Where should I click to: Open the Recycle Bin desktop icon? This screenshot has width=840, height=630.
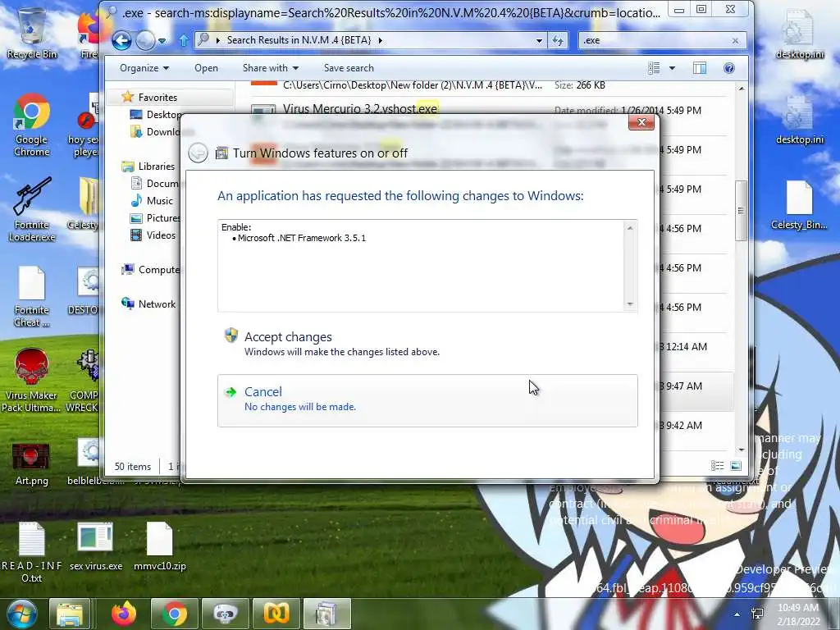tap(31, 33)
